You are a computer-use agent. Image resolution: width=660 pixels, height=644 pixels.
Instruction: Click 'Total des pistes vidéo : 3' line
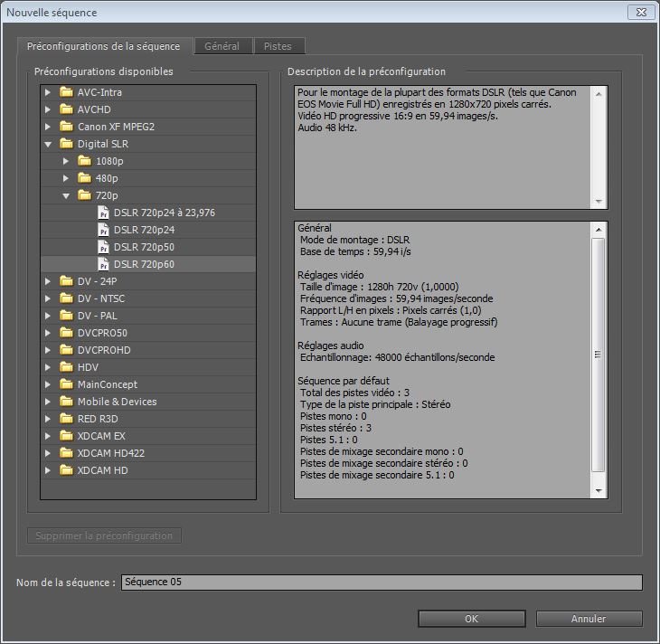coord(354,393)
